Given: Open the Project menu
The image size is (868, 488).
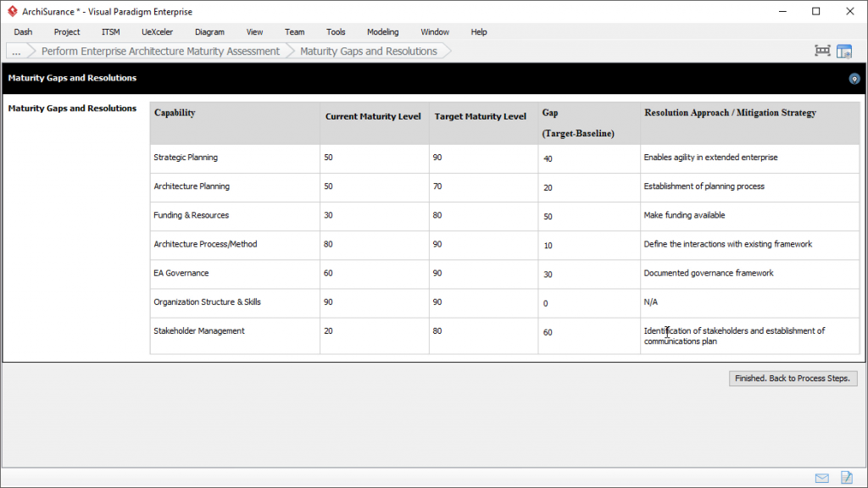Looking at the screenshot, I should pyautogui.click(x=67, y=32).
